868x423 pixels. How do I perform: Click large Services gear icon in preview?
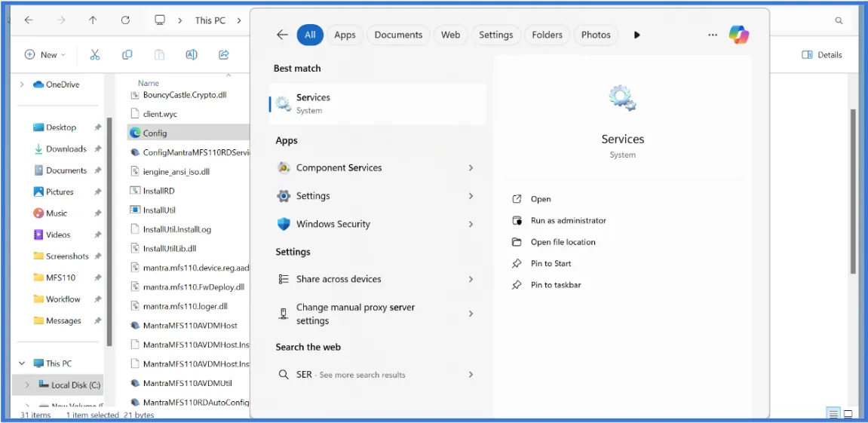622,98
